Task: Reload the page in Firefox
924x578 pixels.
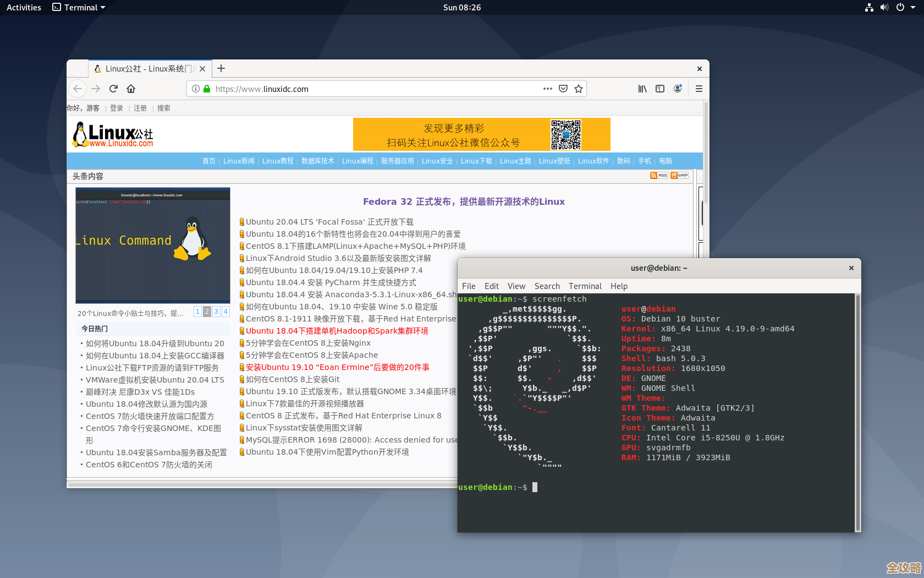Action: 113,89
